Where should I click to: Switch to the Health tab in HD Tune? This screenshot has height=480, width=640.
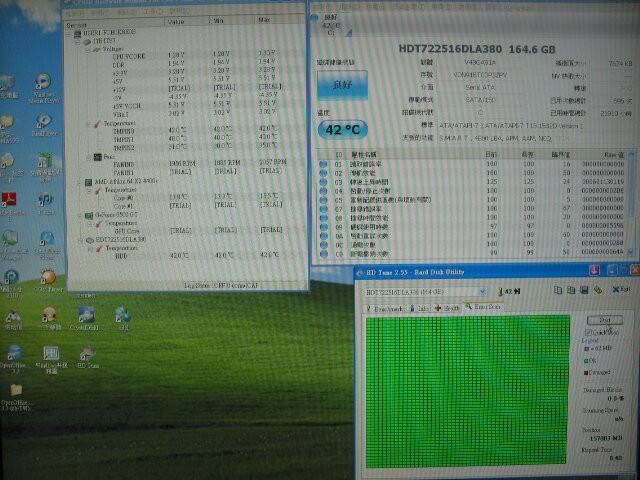(x=447, y=309)
